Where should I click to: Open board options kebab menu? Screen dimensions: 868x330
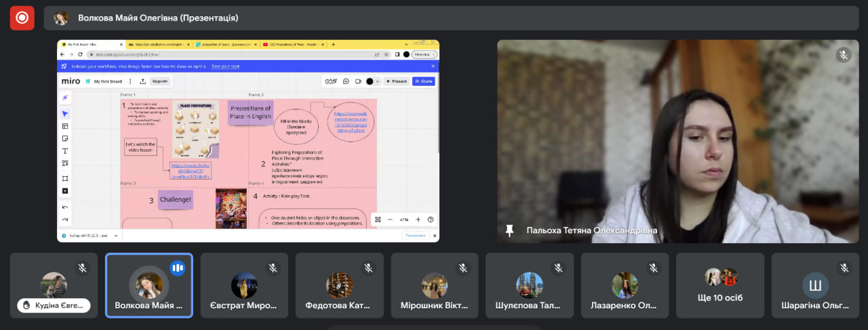pos(130,81)
